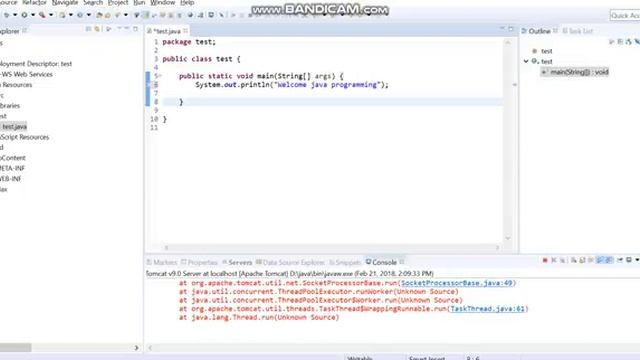Click the editor horizontal scrollbar right arrow
This screenshot has width=640, height=360.
click(x=497, y=247)
